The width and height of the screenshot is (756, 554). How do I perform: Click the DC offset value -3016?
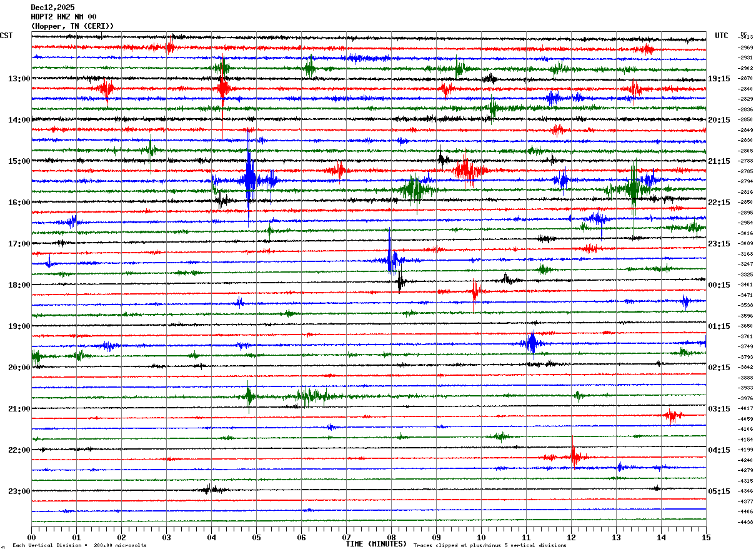tap(746, 233)
